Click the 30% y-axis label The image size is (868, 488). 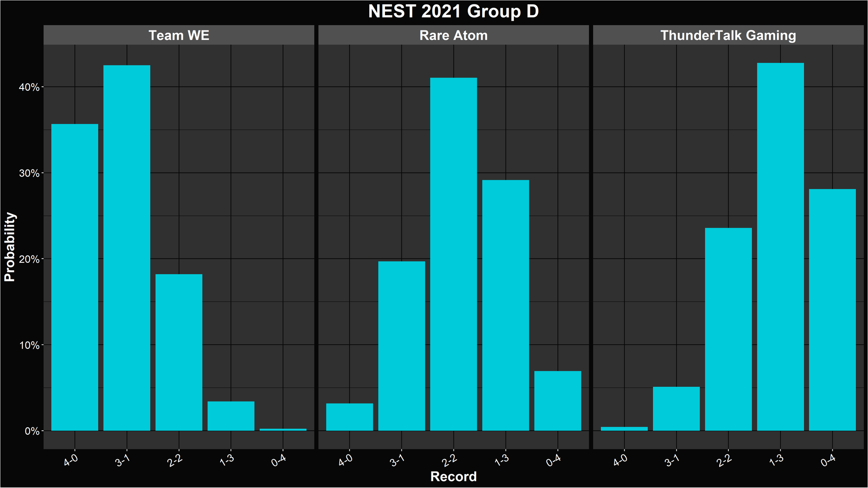click(x=29, y=173)
